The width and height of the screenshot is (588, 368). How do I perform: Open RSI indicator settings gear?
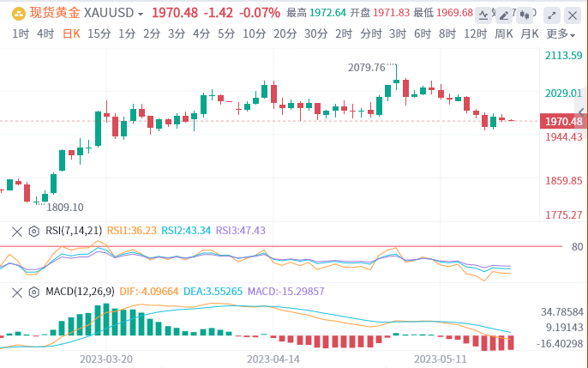34,231
